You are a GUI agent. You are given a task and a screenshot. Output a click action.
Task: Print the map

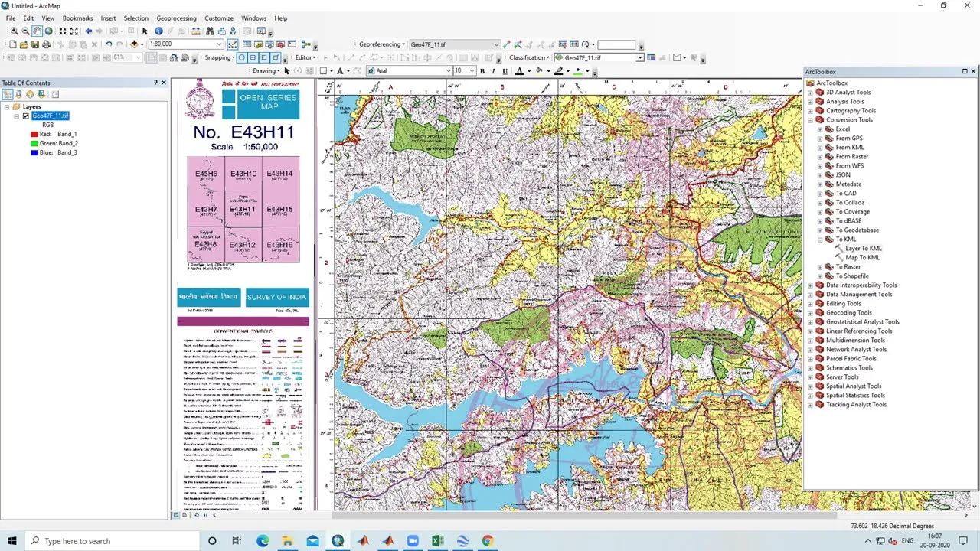tap(46, 44)
